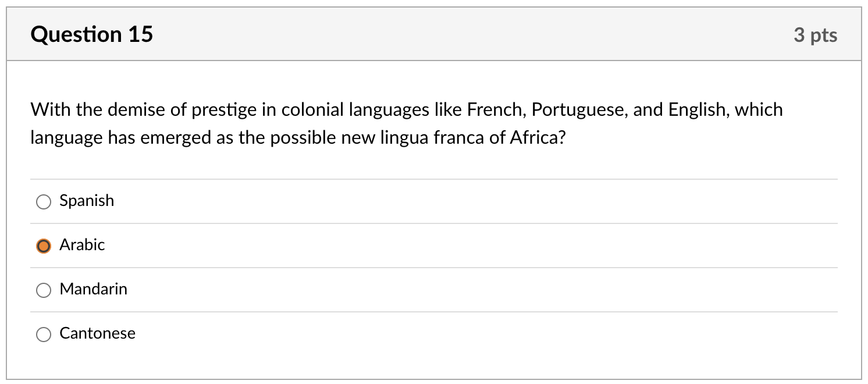Click the filled radio indicator beside Arabic
This screenshot has height=384, width=868.
43,246
